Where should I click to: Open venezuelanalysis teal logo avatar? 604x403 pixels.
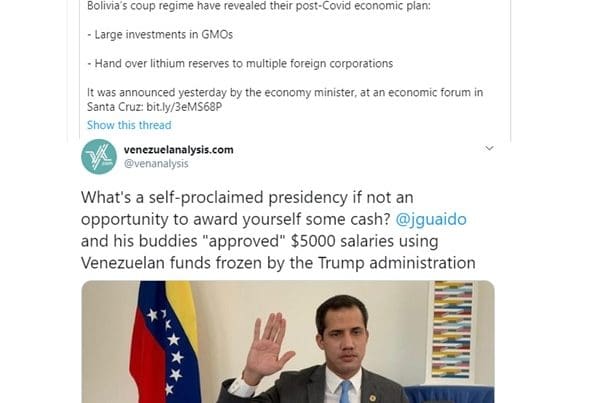pos(99,157)
